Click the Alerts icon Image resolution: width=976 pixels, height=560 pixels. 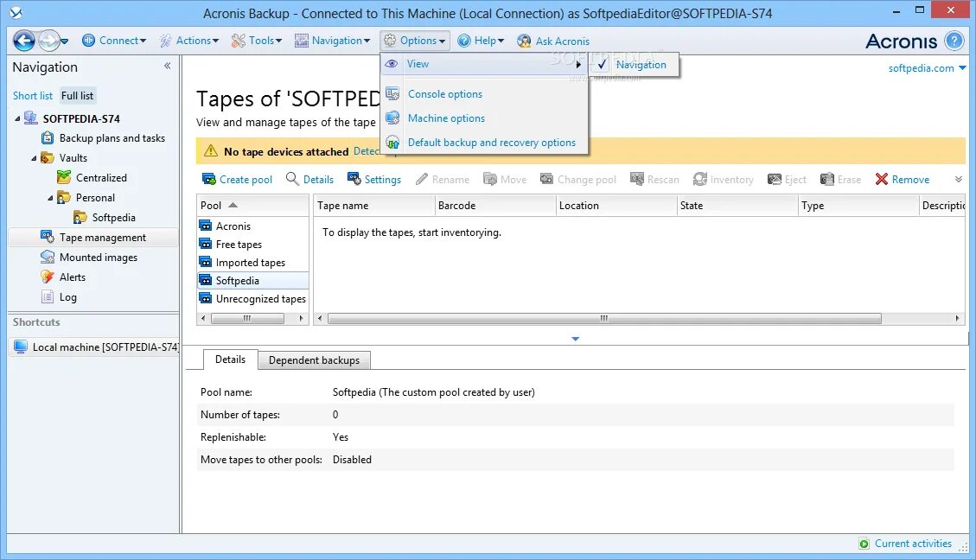48,277
